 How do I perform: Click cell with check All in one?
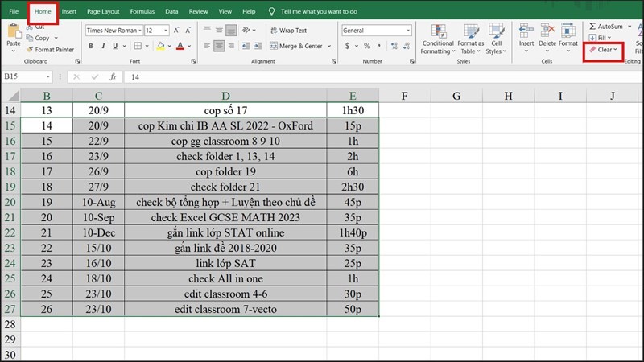pyautogui.click(x=225, y=278)
